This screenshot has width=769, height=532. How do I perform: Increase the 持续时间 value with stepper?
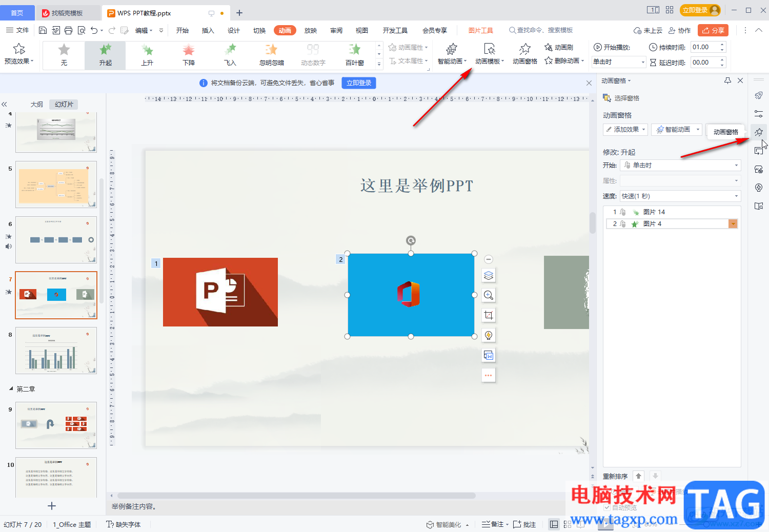click(722, 45)
